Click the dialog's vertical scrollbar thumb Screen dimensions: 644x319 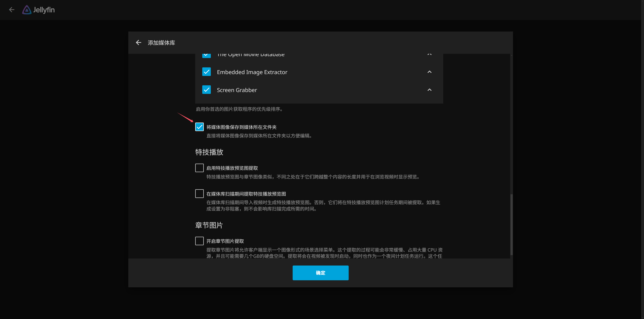coord(511,224)
